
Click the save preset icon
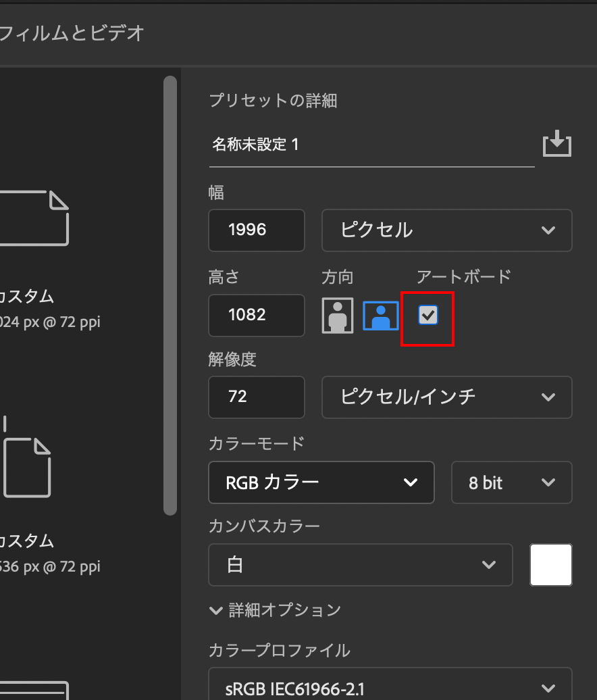tap(557, 144)
